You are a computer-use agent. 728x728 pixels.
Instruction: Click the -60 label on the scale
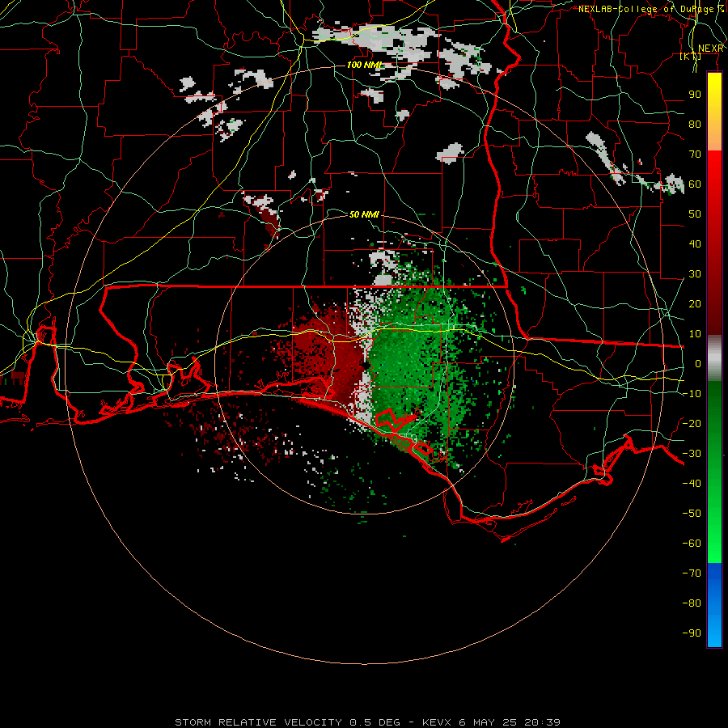coord(692,544)
